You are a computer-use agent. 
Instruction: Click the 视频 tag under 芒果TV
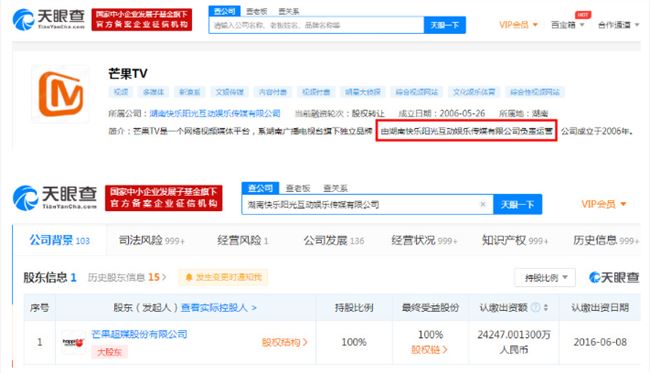tap(121, 92)
